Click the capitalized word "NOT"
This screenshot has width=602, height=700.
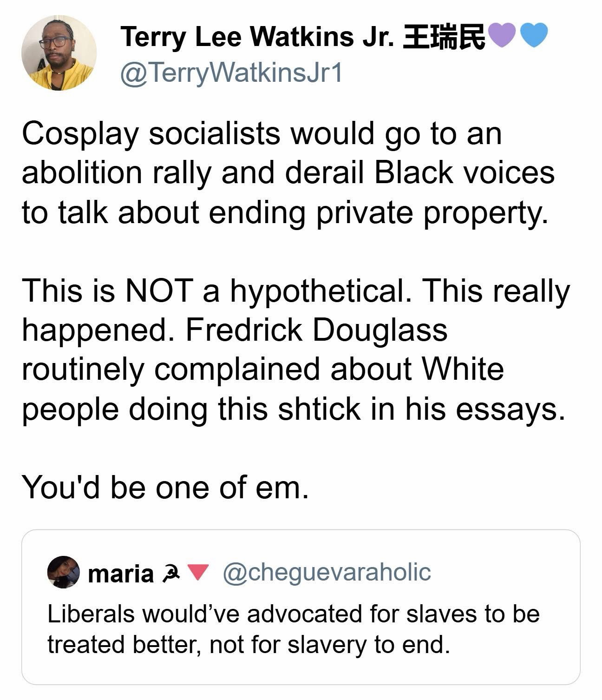157,291
